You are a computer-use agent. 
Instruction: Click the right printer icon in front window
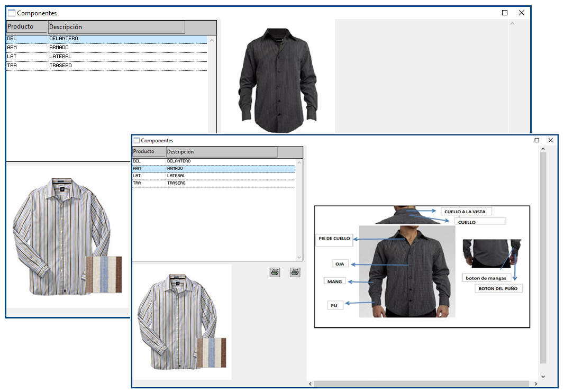pyautogui.click(x=295, y=272)
